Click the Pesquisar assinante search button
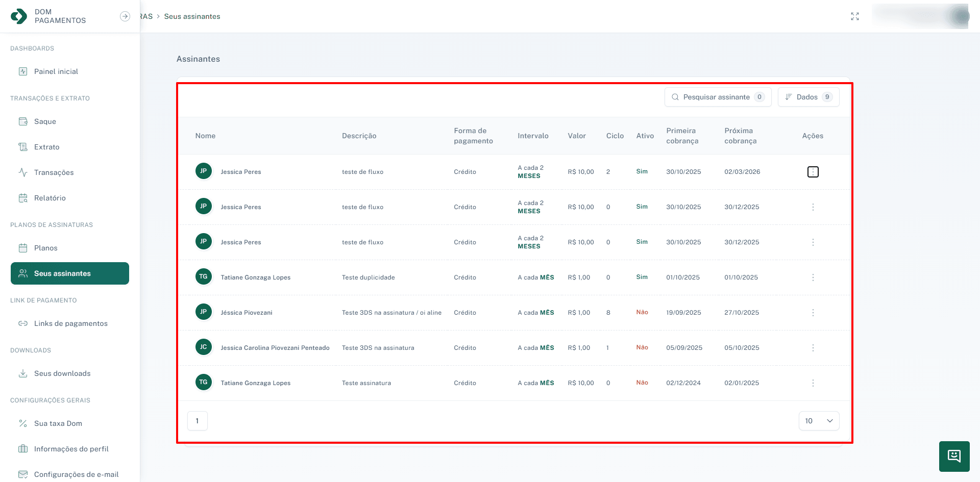The height and width of the screenshot is (482, 980). point(717,97)
